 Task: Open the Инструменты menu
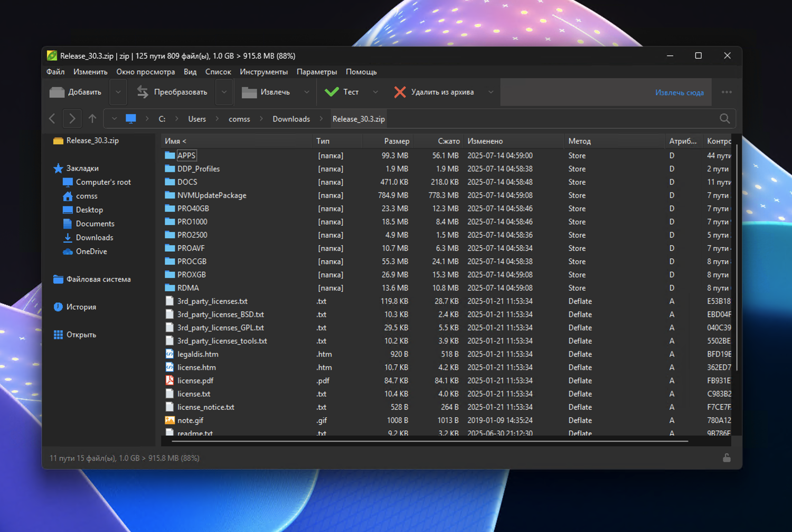pyautogui.click(x=263, y=72)
